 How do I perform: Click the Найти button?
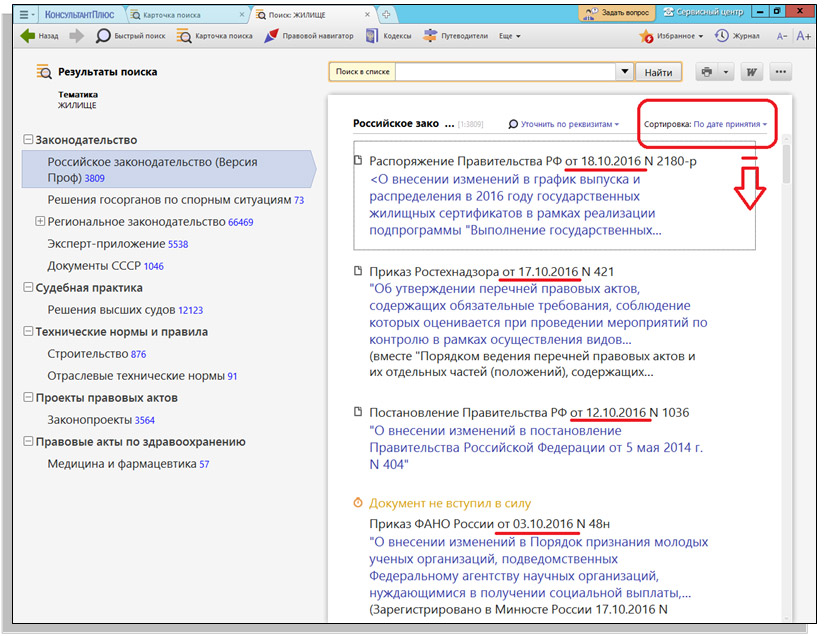click(657, 71)
